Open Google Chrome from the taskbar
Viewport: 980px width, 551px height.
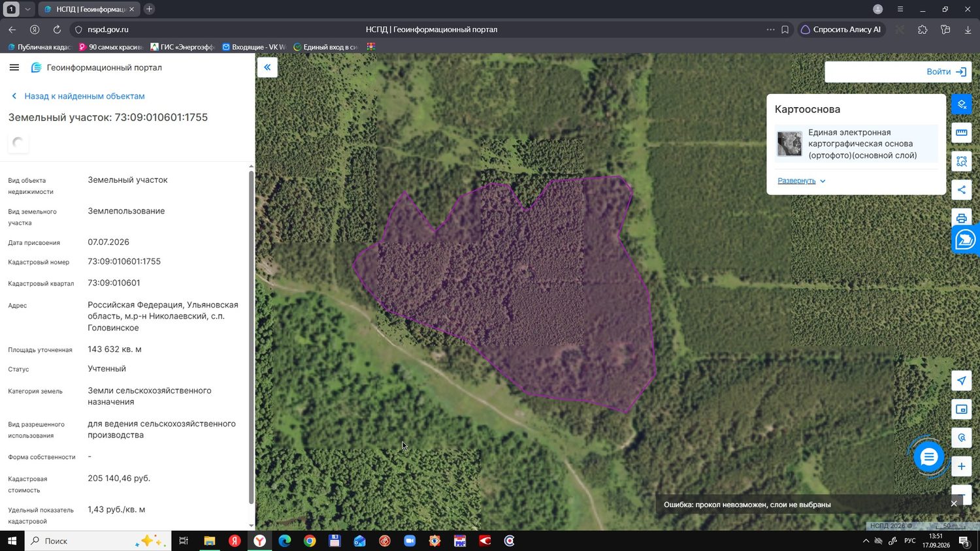[310, 541]
